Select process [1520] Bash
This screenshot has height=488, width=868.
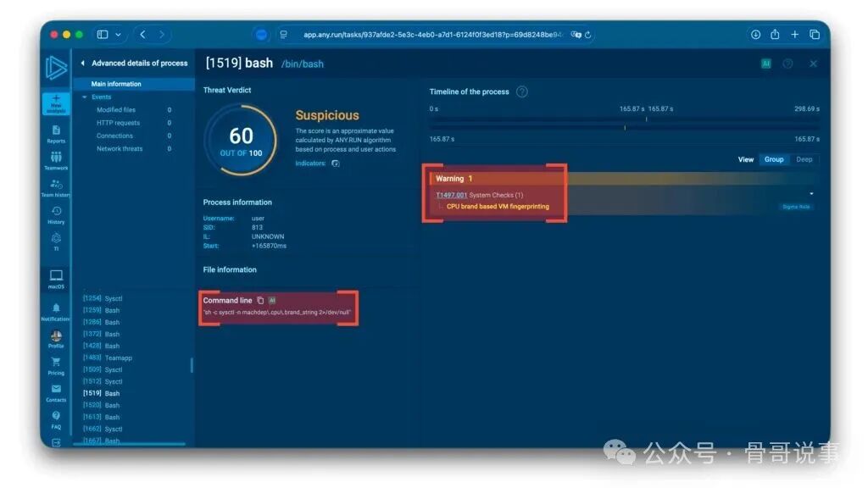click(102, 406)
